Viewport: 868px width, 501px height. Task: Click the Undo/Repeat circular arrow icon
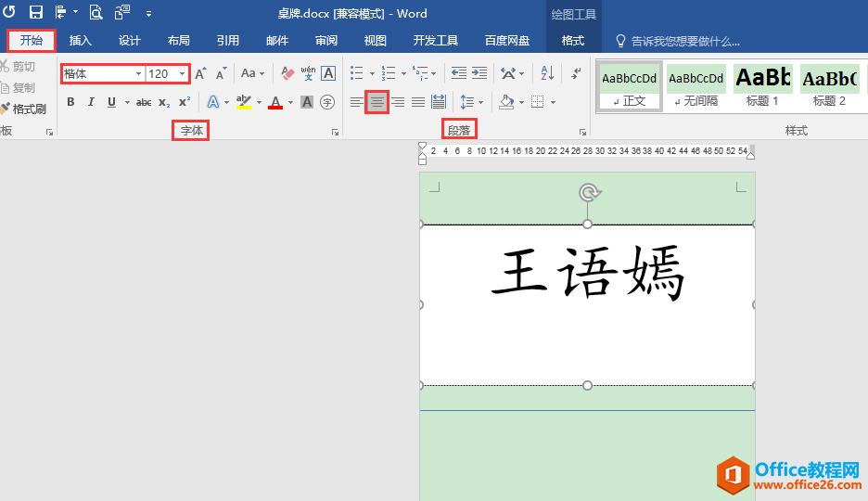click(9, 12)
